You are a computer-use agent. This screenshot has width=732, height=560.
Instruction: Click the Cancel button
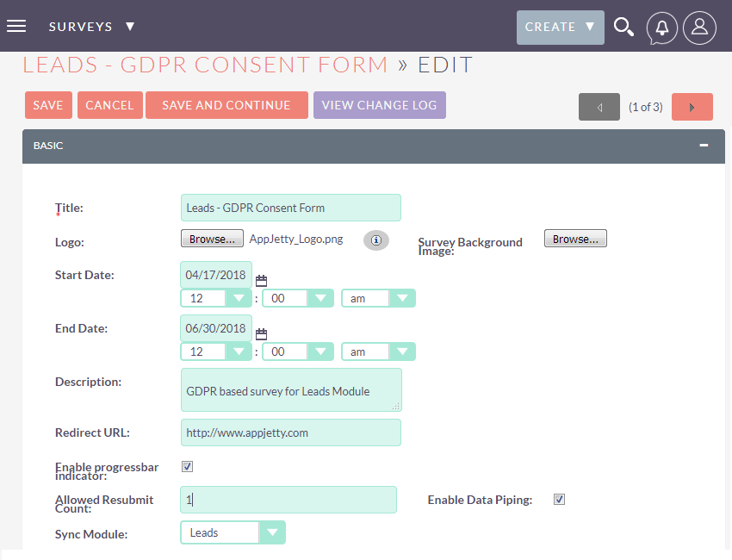(110, 105)
